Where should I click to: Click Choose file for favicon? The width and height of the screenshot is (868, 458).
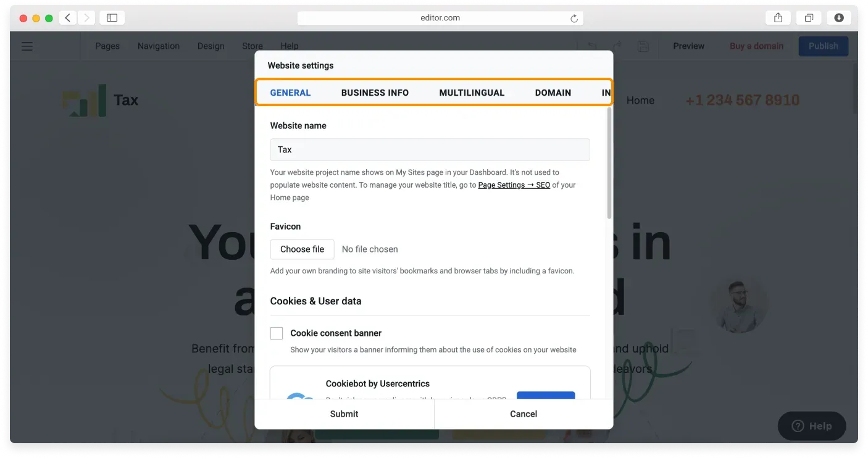tap(302, 249)
